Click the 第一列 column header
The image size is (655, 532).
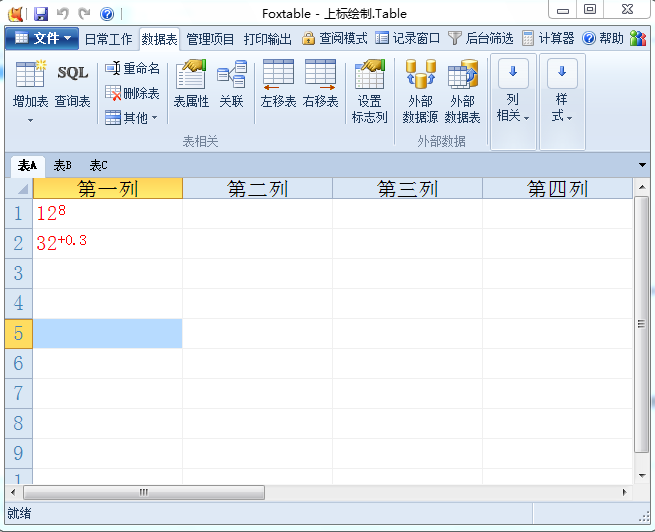coord(108,188)
